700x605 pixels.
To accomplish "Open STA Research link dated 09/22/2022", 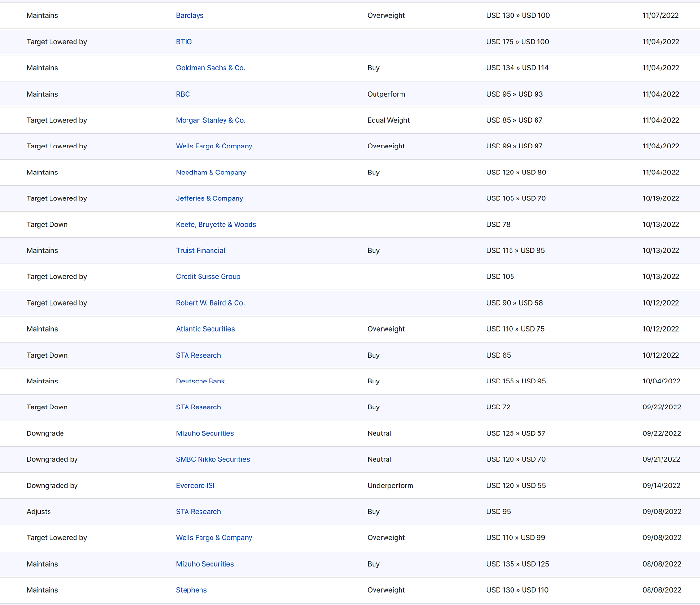I will click(199, 407).
